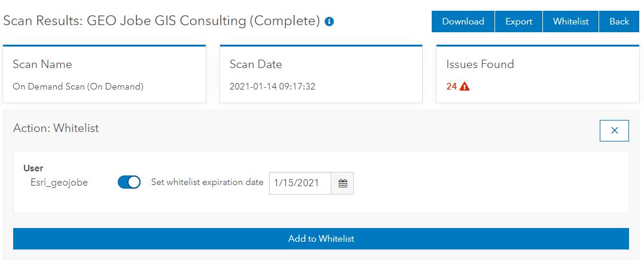
Task: Click the "On Demand Scan (On Demand)" text
Action: 78,87
